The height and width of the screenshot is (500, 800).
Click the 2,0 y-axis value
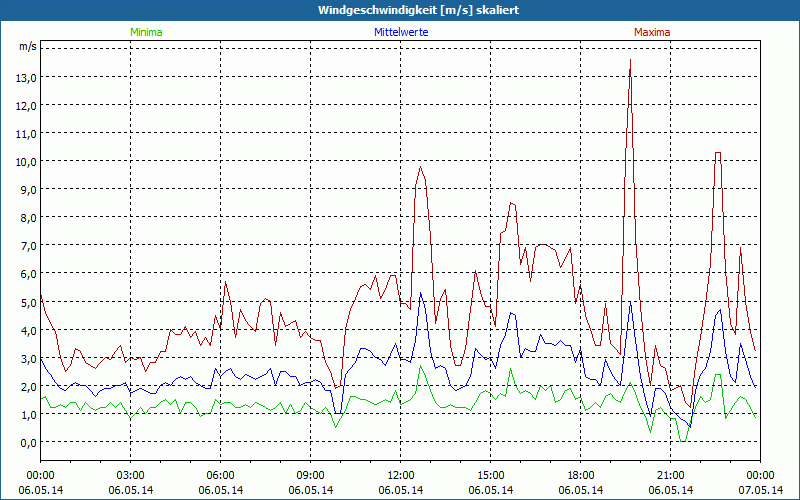coord(28,387)
